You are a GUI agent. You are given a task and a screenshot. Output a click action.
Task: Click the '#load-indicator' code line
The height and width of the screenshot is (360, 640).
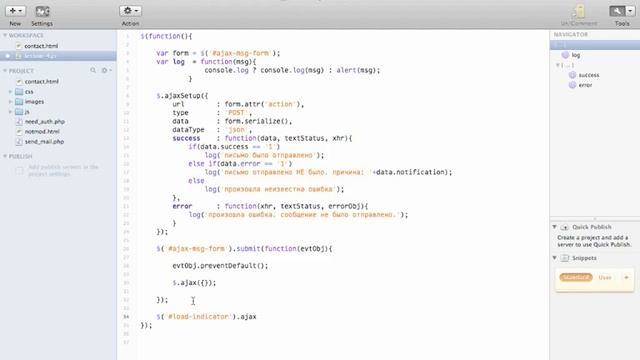click(x=206, y=317)
